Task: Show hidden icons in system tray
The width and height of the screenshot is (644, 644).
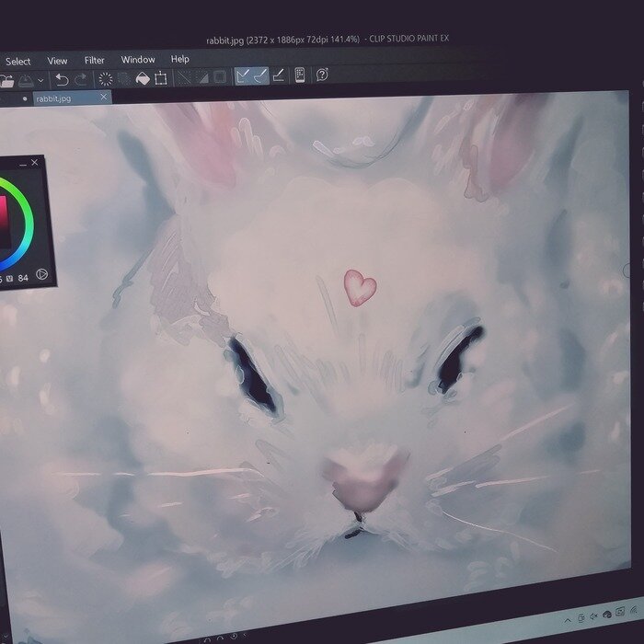Action: (568, 620)
